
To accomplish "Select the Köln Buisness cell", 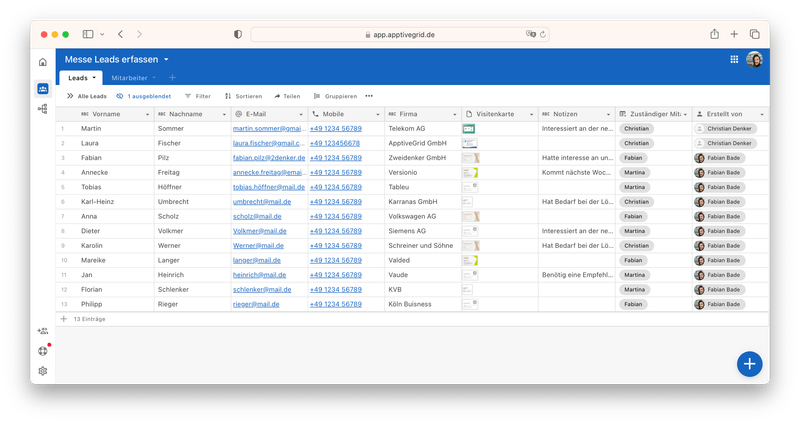I will point(423,304).
